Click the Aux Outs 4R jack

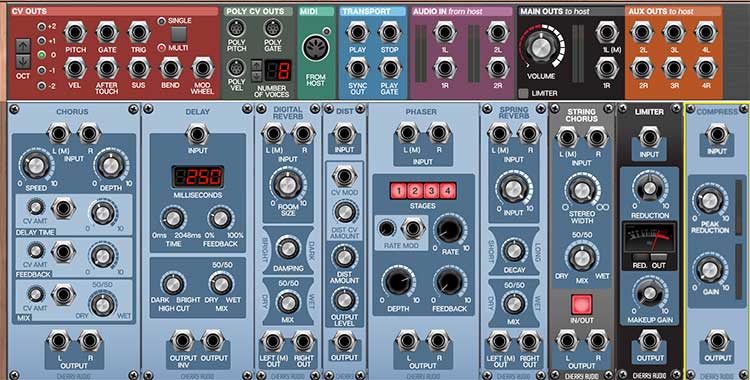coord(706,68)
